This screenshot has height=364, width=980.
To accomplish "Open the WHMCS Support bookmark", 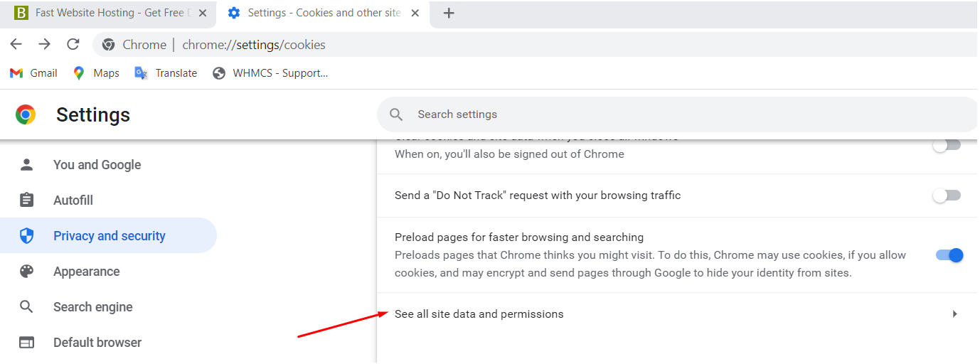I will tap(270, 73).
